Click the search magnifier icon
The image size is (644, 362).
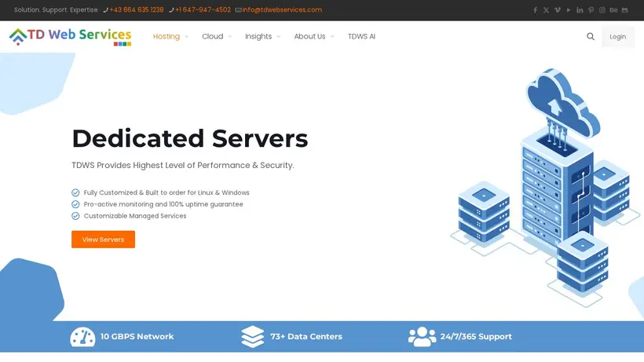[x=590, y=37]
